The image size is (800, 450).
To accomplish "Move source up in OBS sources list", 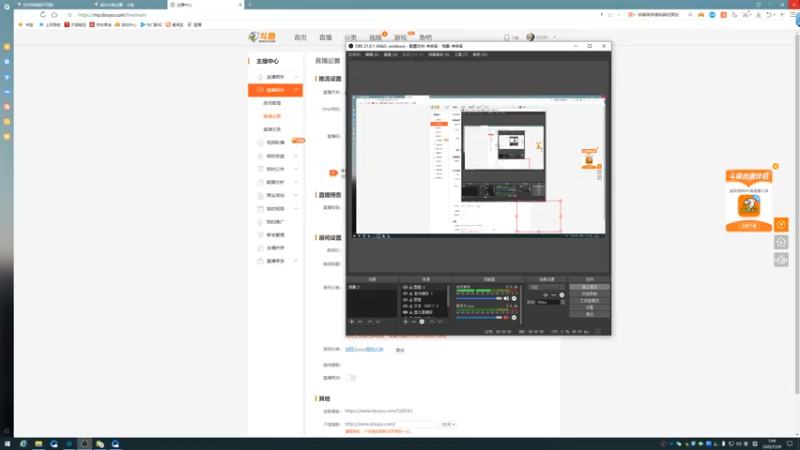I will [x=432, y=322].
